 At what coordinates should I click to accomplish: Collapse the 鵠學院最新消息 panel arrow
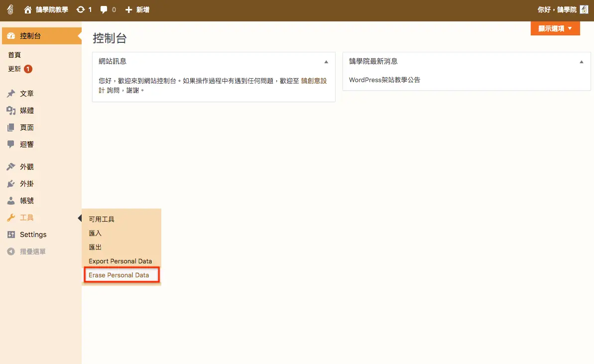tap(582, 62)
